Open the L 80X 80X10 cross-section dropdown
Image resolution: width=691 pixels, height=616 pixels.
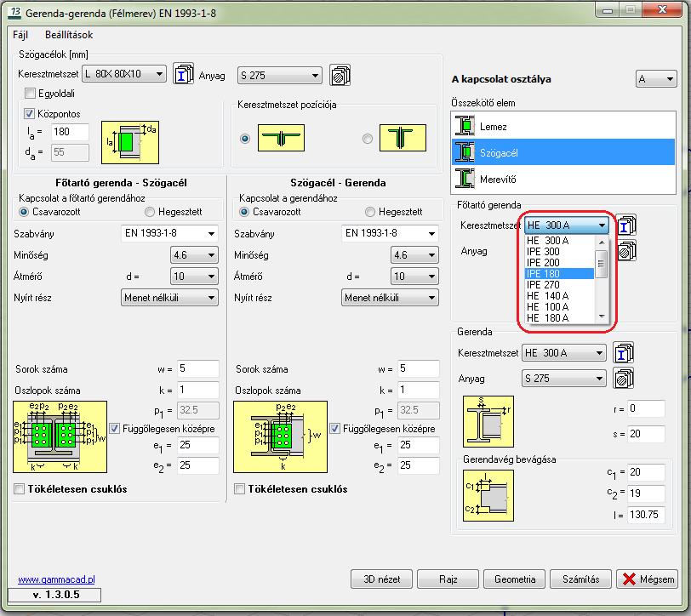pos(124,74)
